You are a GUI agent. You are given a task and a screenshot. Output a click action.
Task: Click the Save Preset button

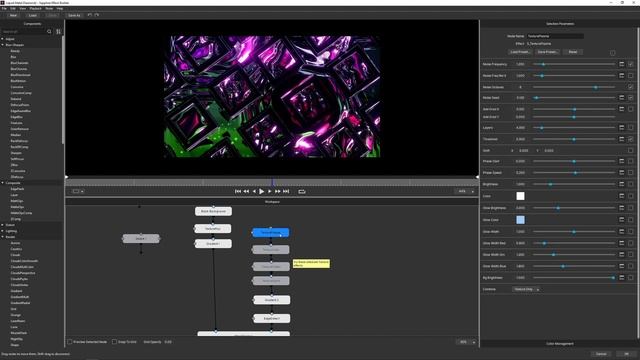point(547,52)
